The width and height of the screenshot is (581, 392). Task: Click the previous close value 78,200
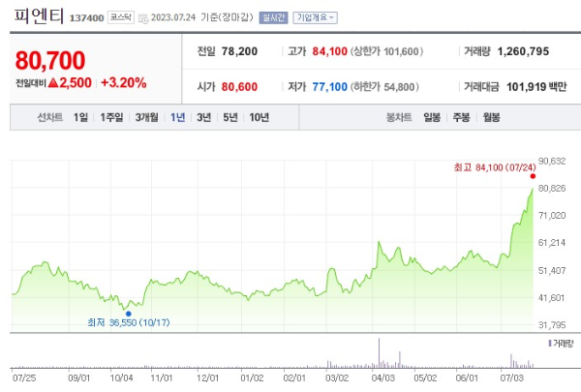[239, 51]
